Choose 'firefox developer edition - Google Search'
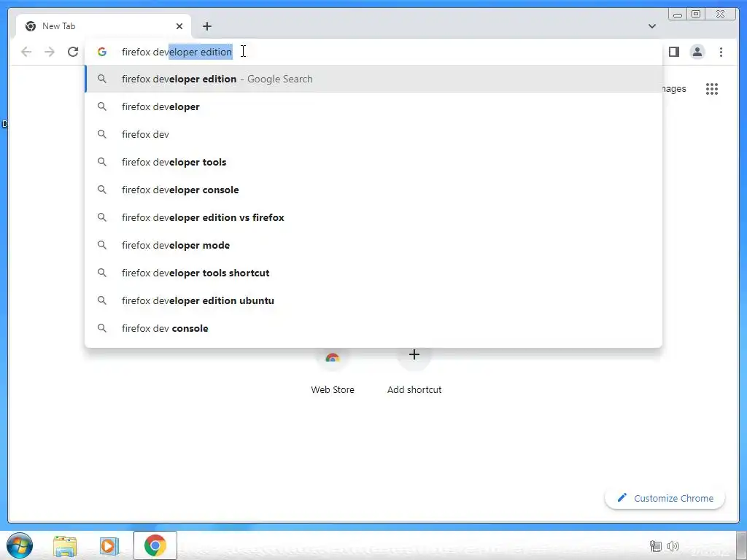Screen dimensions: 747x560 click(x=373, y=79)
